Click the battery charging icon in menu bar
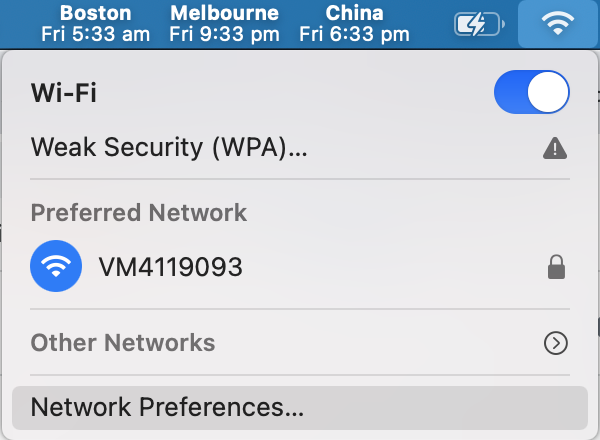The image size is (600, 440). coord(479,24)
